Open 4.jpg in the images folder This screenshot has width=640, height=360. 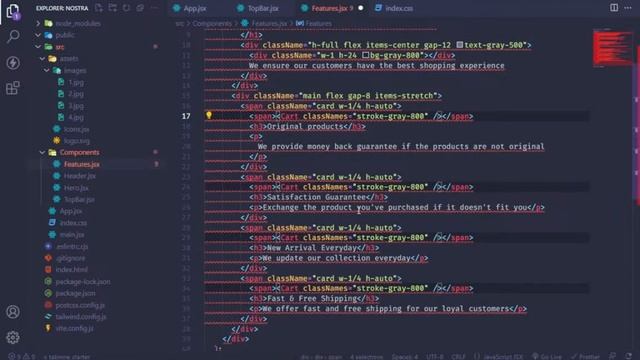point(76,118)
